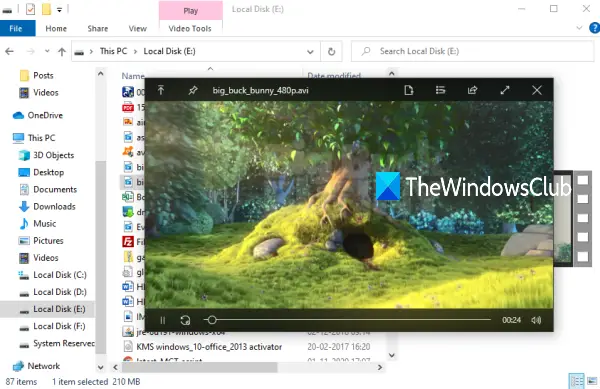Switch to large thumbnails view icon
This screenshot has height=389, width=600.
pyautogui.click(x=592, y=381)
